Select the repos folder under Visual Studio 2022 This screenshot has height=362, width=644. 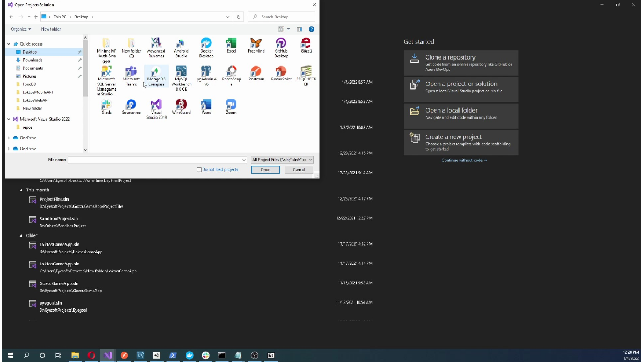[27, 127]
